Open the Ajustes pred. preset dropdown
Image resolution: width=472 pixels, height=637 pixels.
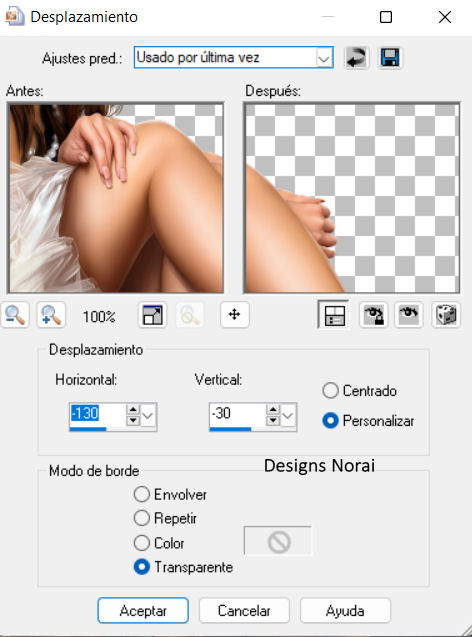pyautogui.click(x=234, y=57)
